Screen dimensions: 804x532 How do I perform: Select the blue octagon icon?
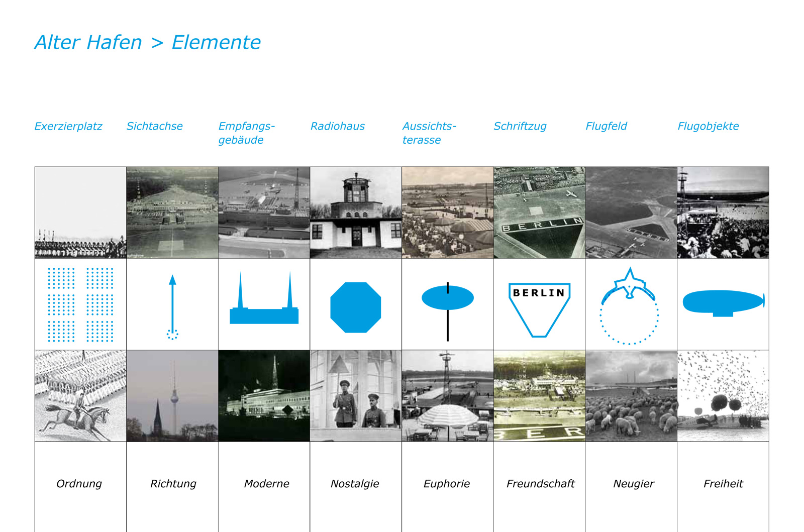pos(355,307)
